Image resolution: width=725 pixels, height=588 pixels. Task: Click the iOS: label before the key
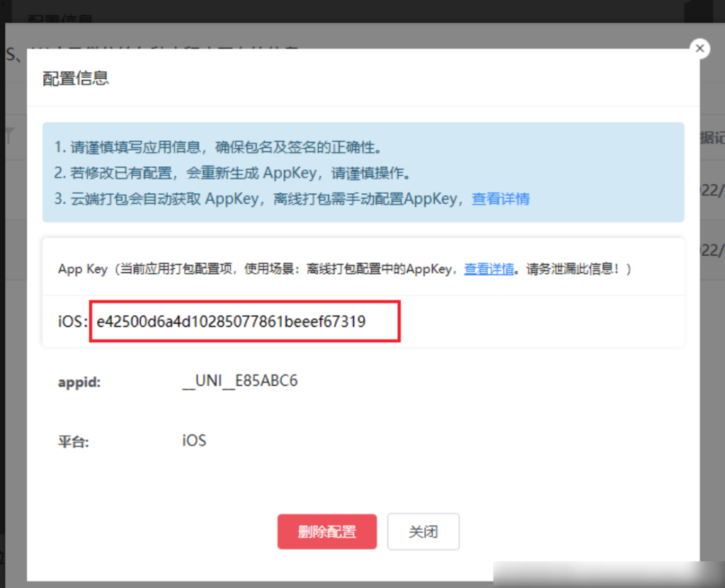click(73, 322)
